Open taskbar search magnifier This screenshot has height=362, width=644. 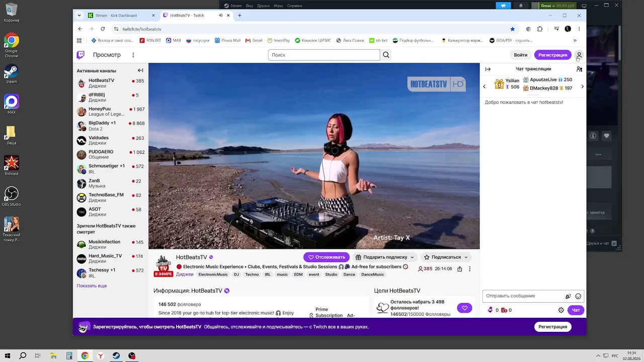point(23,356)
